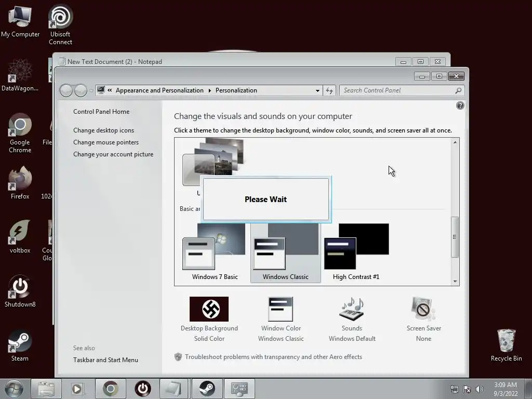This screenshot has height=399, width=532.
Task: Select the Steam desktop shortcut
Action: pos(20,345)
